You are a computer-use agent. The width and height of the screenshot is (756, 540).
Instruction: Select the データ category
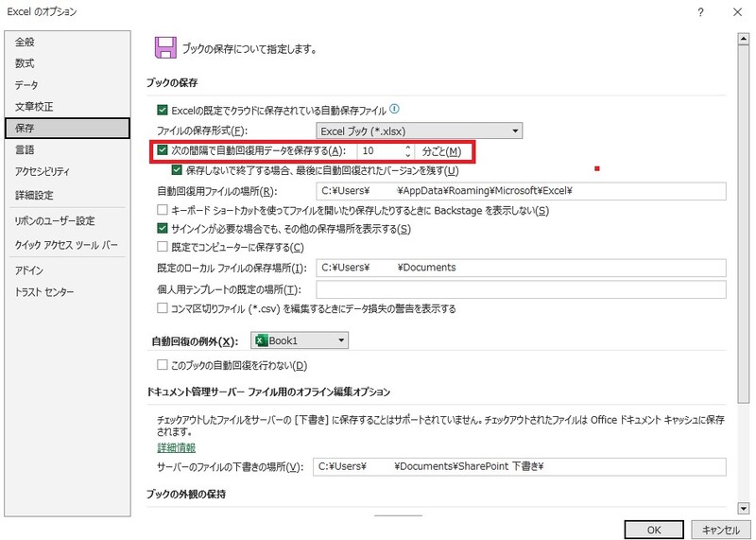tap(67, 85)
